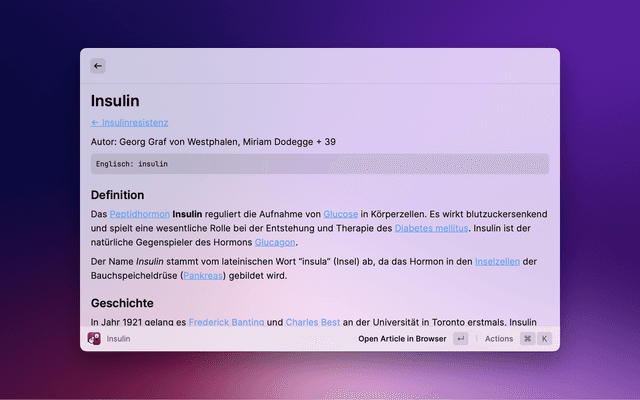Click the Command key symbol

527,339
